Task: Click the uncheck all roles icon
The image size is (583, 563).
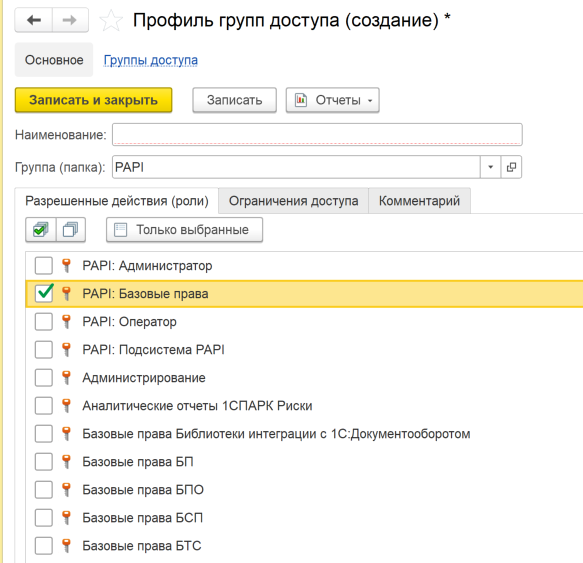Action: pyautogui.click(x=71, y=230)
